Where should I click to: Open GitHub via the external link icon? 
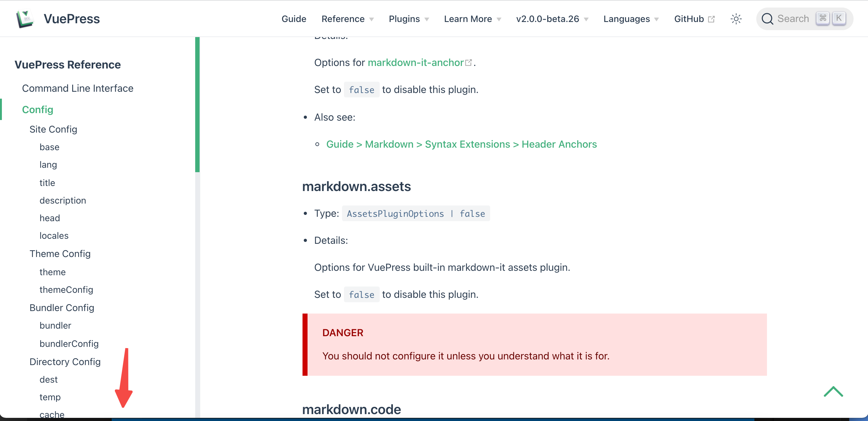tap(712, 19)
